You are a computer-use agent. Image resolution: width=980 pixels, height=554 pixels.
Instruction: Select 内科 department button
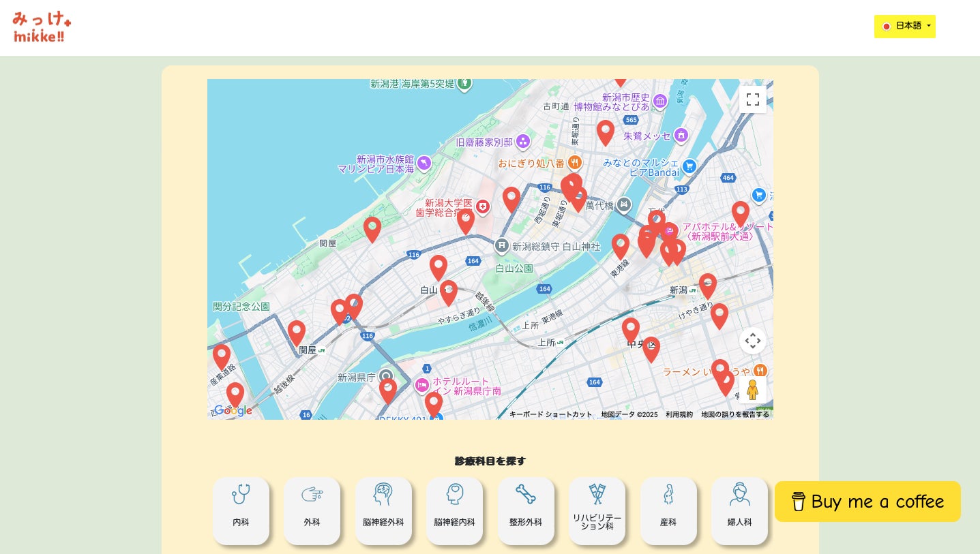coord(241,511)
